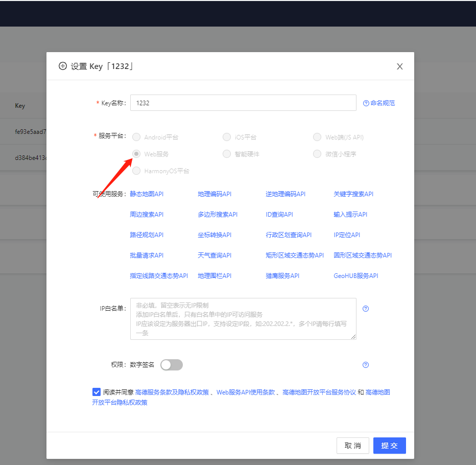Open the 静态地图API link

pyautogui.click(x=147, y=194)
